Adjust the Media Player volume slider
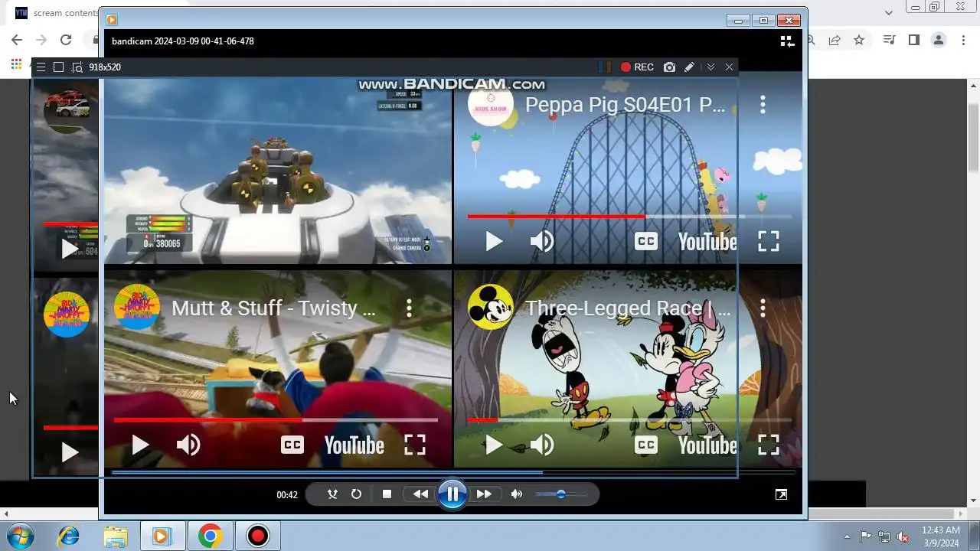This screenshot has width=980, height=551. coord(561,494)
